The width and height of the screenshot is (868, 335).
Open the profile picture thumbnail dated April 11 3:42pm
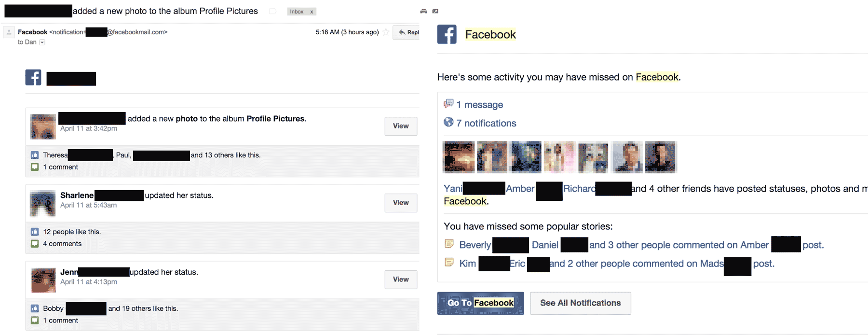click(x=43, y=126)
